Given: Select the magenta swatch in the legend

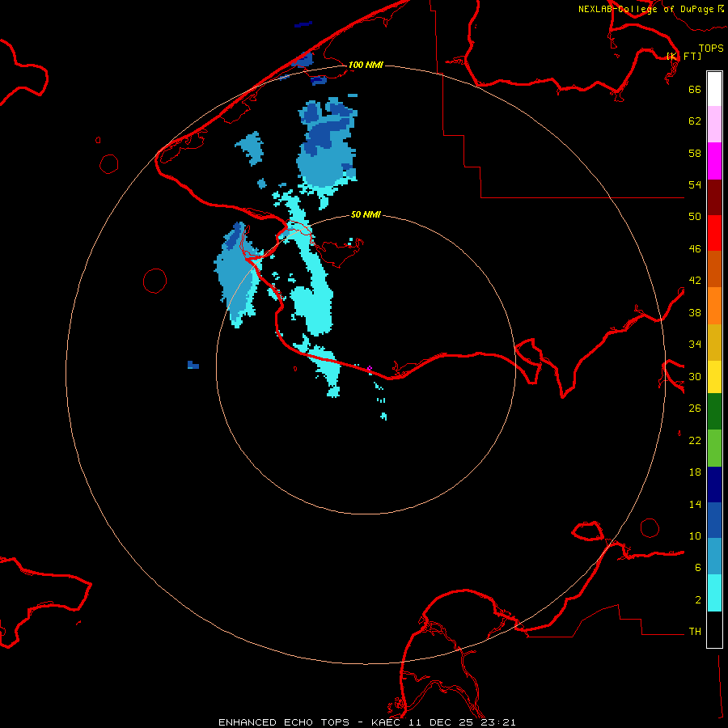Looking at the screenshot, I should pyautogui.click(x=714, y=161).
